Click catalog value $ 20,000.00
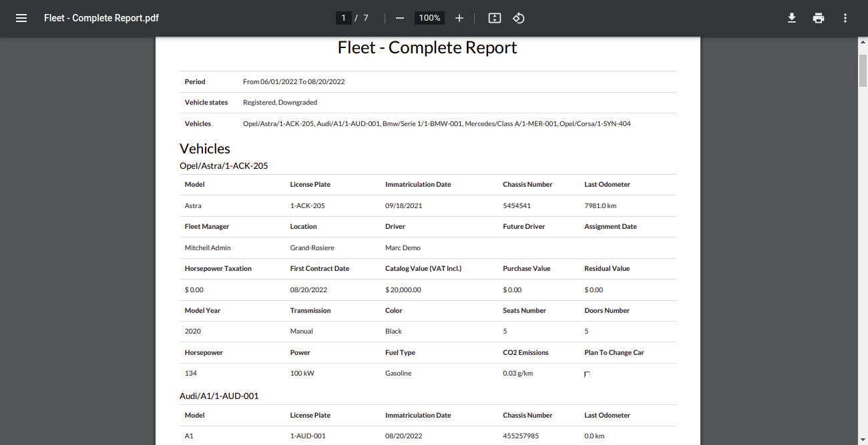The width and height of the screenshot is (868, 445). pyautogui.click(x=403, y=290)
